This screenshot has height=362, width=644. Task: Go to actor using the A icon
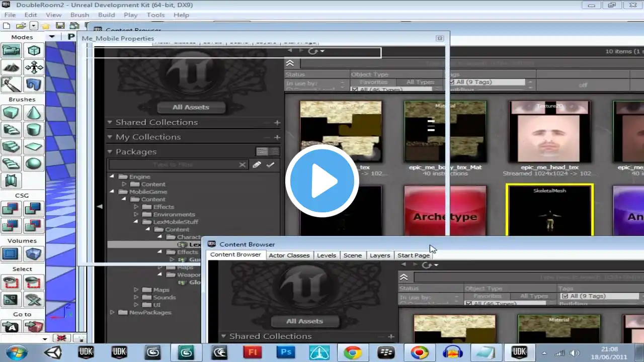[x=11, y=327]
